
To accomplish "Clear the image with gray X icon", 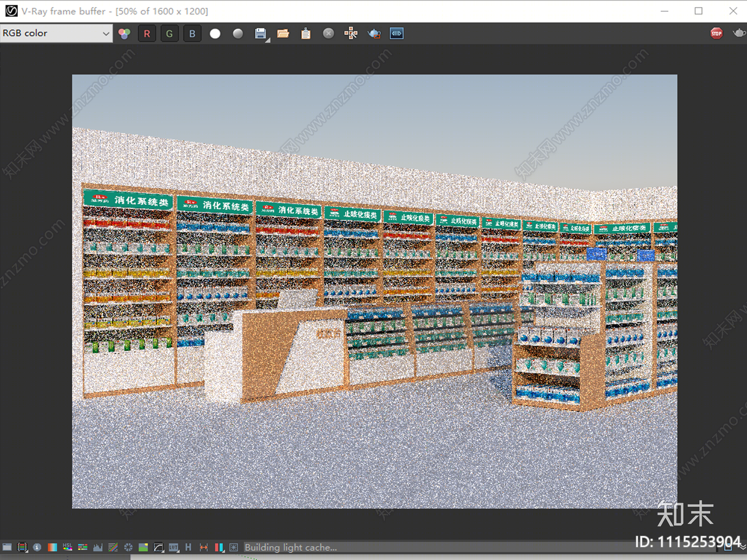I will coord(329,34).
